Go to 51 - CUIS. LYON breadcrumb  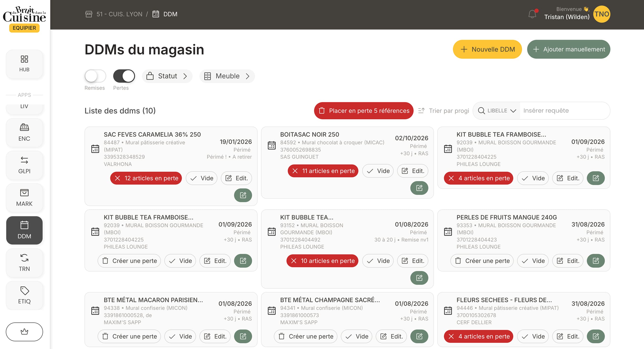pyautogui.click(x=114, y=14)
